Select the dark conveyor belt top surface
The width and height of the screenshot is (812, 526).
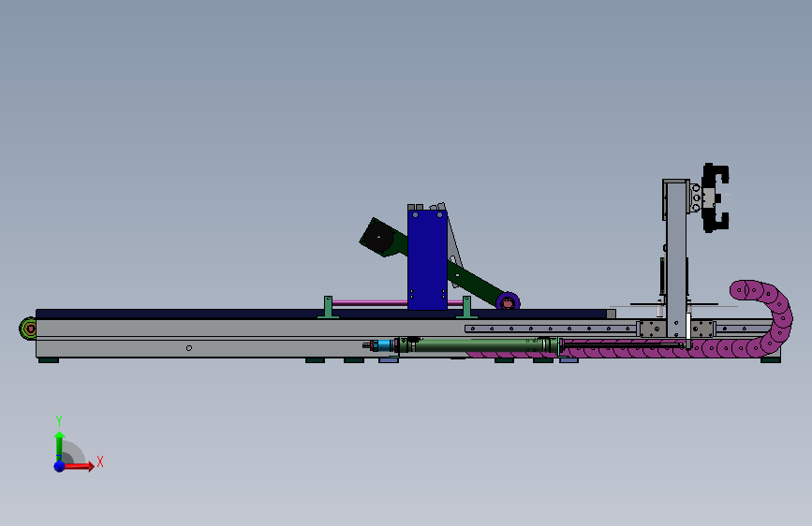coord(321,314)
